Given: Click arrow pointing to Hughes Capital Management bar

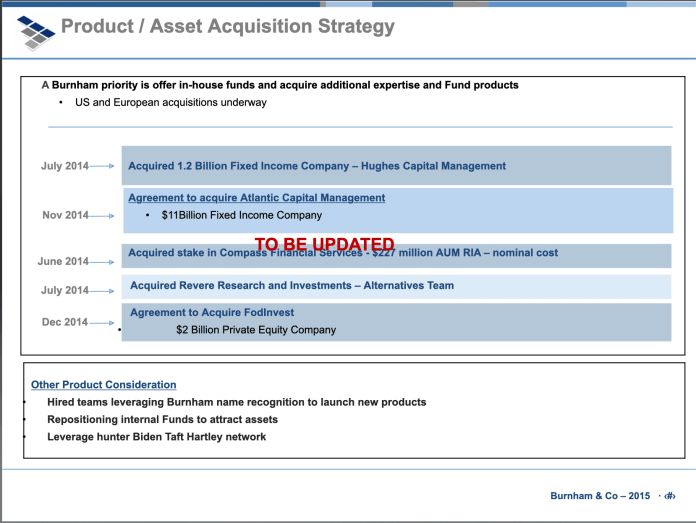Looking at the screenshot, I should click(102, 166).
